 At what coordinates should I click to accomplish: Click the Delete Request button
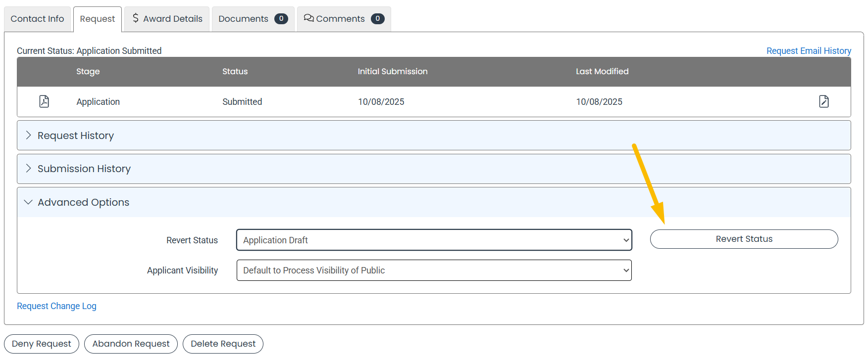tap(223, 344)
